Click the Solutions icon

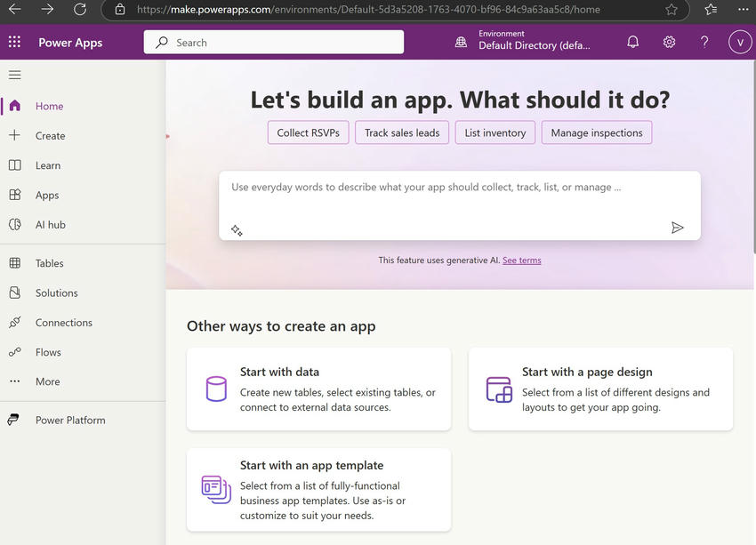coord(15,293)
